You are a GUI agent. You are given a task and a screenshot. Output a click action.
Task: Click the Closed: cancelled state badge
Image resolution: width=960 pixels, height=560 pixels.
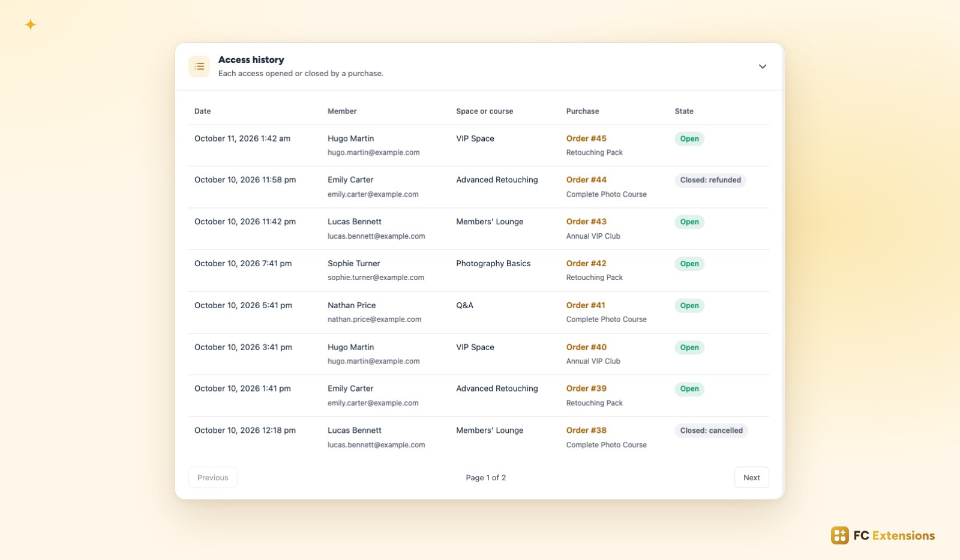pos(711,430)
